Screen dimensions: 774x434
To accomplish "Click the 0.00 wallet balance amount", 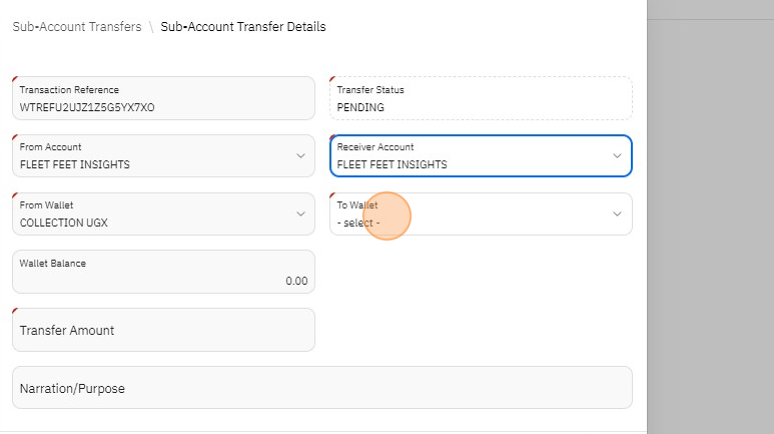I will (x=296, y=281).
